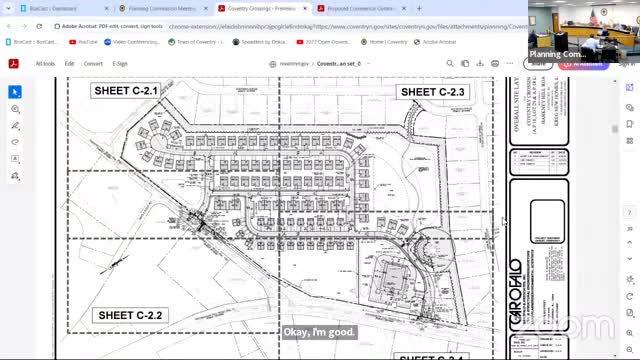The width and height of the screenshot is (640, 360).
Task: Open the E-Sign menu
Action: click(120, 64)
